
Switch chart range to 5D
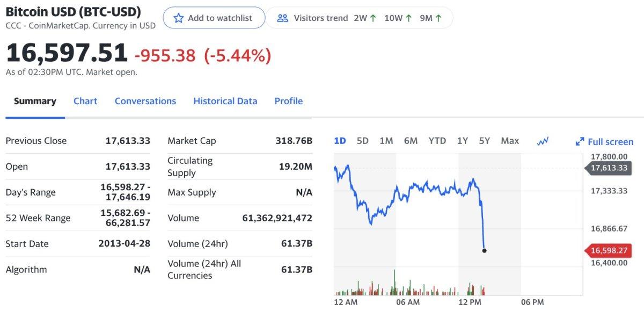(363, 141)
